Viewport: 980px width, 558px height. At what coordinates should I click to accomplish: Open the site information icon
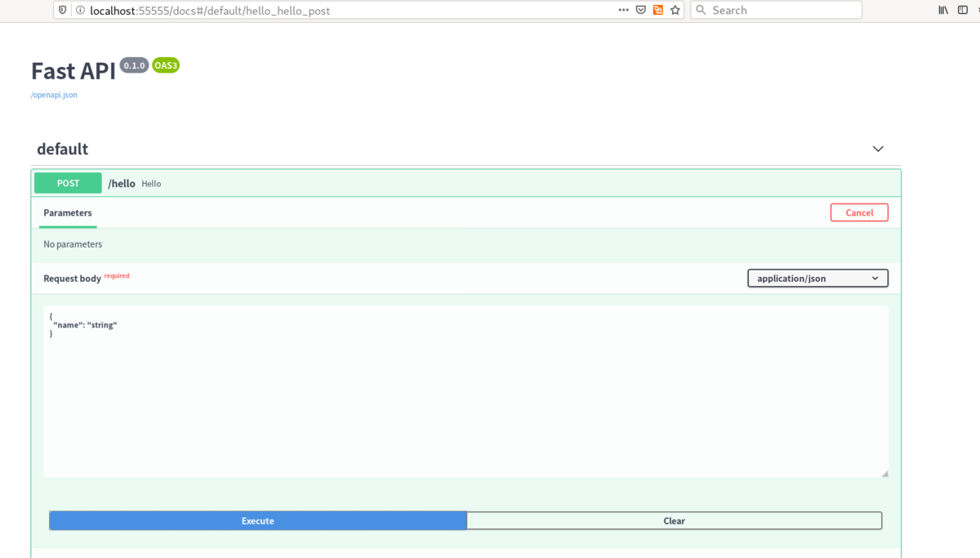(x=80, y=11)
